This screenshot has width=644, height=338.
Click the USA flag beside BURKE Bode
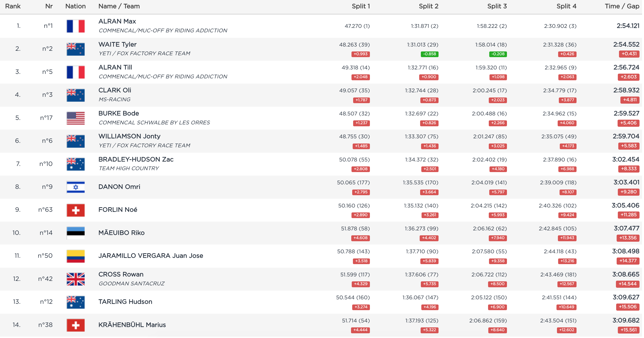pyautogui.click(x=75, y=118)
